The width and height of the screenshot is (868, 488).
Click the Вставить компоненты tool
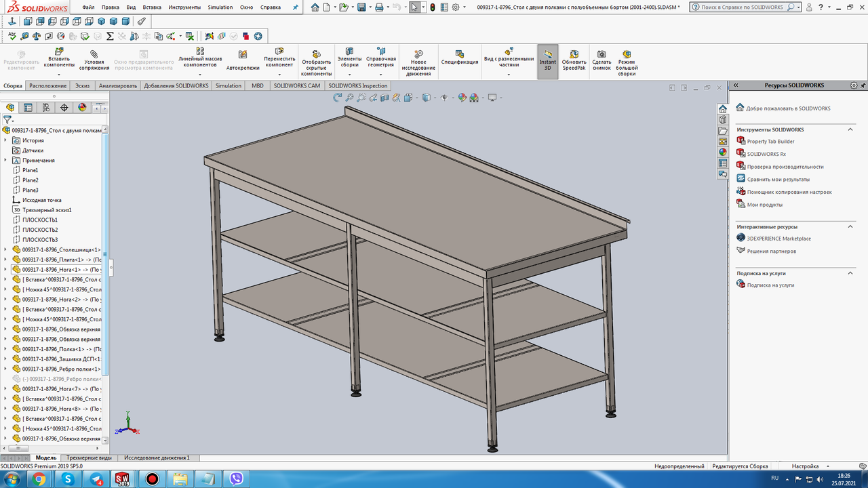click(x=59, y=58)
